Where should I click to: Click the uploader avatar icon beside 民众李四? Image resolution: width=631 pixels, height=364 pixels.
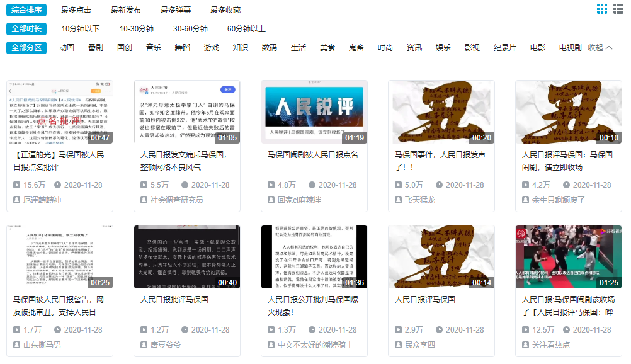pos(397,344)
